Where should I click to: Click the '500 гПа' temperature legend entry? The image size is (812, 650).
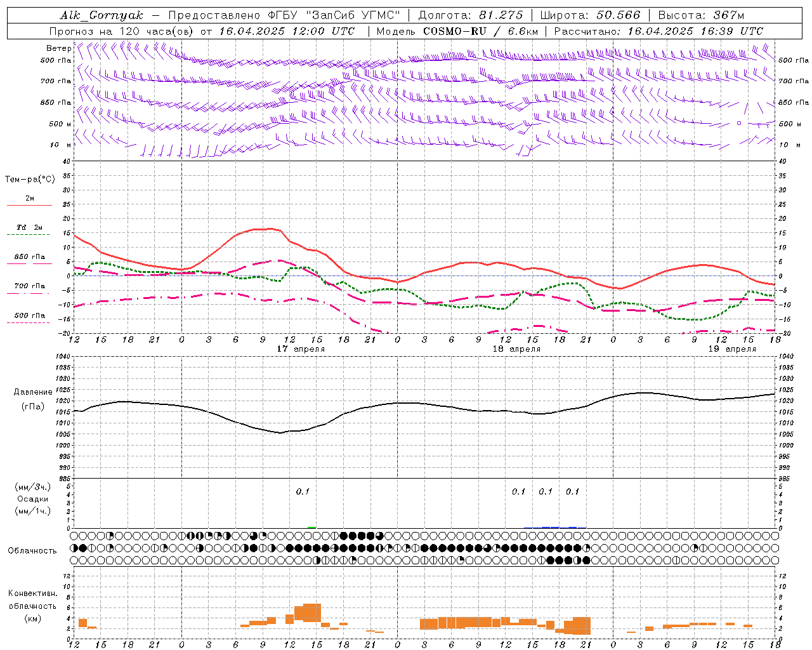click(x=30, y=315)
